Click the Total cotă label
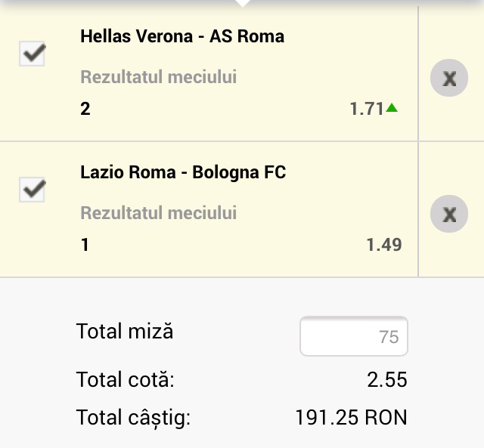Viewport: 484px width, 448px height. pos(126,379)
